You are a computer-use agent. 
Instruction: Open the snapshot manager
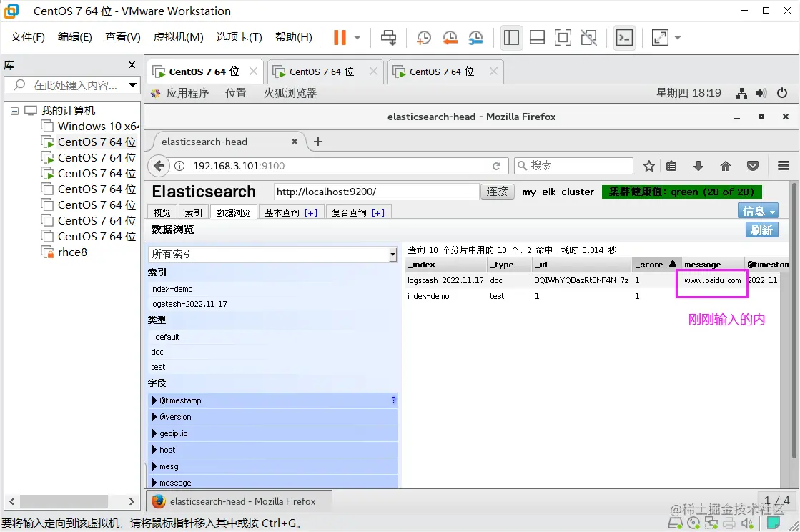tap(475, 37)
